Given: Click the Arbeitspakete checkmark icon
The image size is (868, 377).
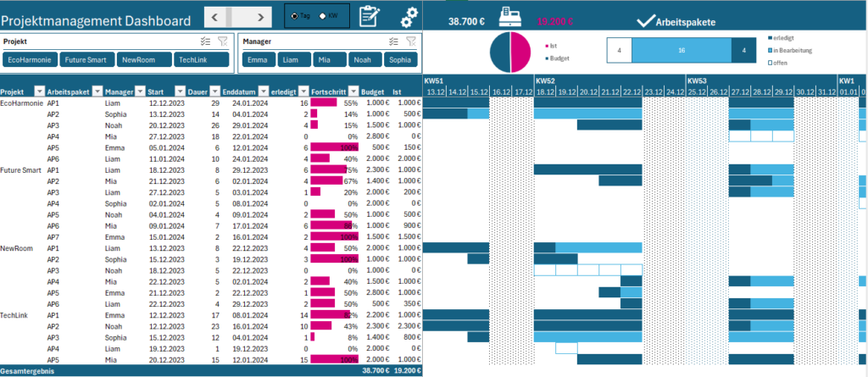Looking at the screenshot, I should coord(645,21).
